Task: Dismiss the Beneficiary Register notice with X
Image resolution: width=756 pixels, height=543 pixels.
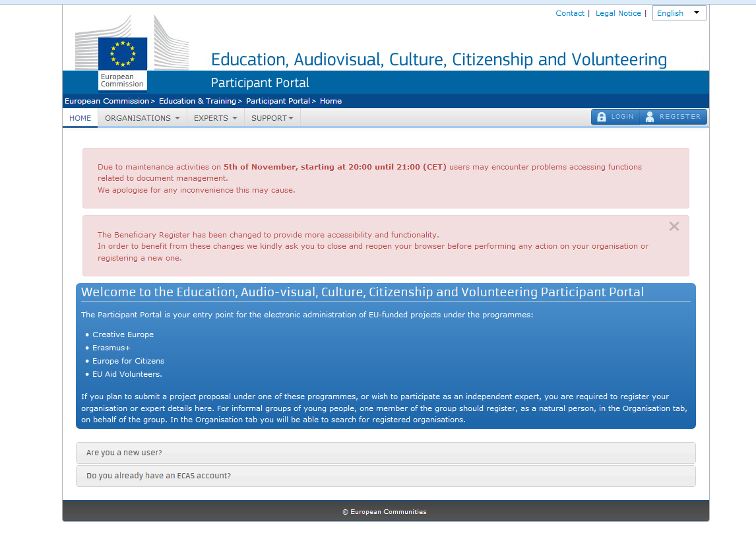Action: tap(674, 226)
